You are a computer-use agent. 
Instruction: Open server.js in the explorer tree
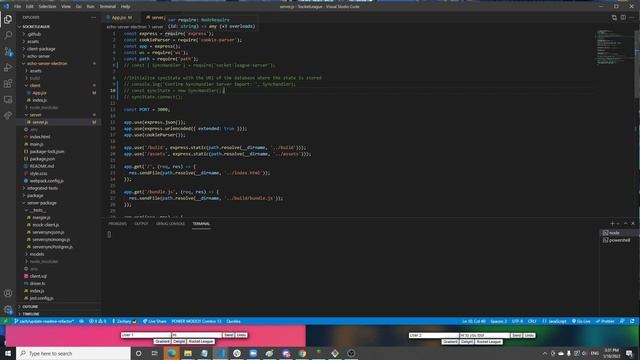pos(40,122)
